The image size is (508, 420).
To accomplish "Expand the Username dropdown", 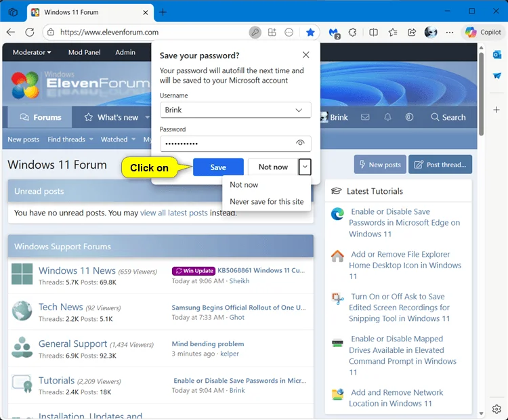I will point(299,110).
